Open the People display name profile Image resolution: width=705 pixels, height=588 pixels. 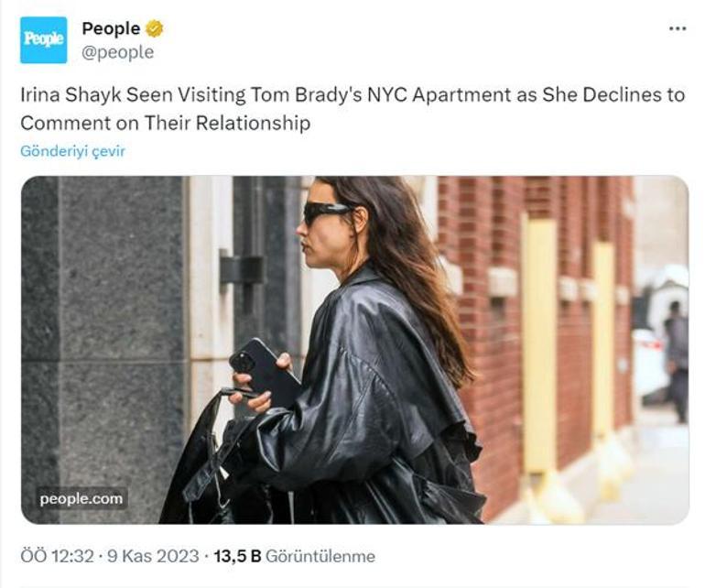click(x=111, y=28)
